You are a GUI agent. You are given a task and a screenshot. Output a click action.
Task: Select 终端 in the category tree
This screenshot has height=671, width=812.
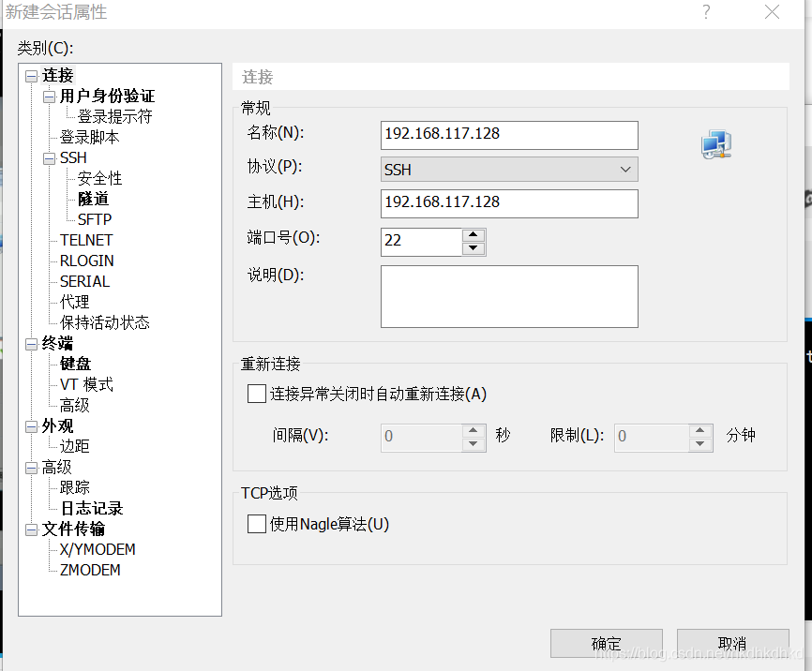click(57, 343)
